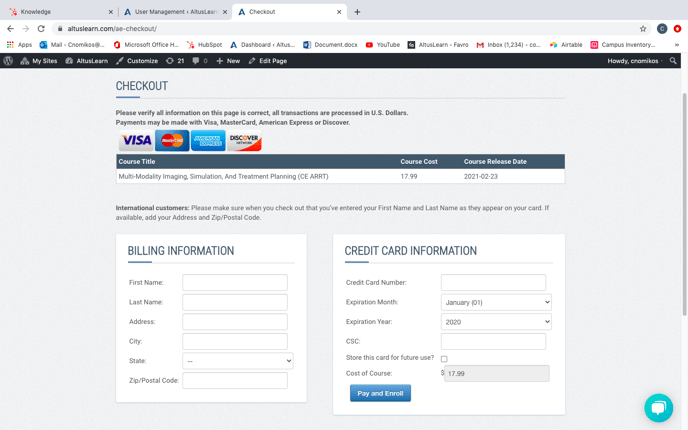Click the 2021-02-23 release date cell
Screen dimensions: 688x430
480,176
